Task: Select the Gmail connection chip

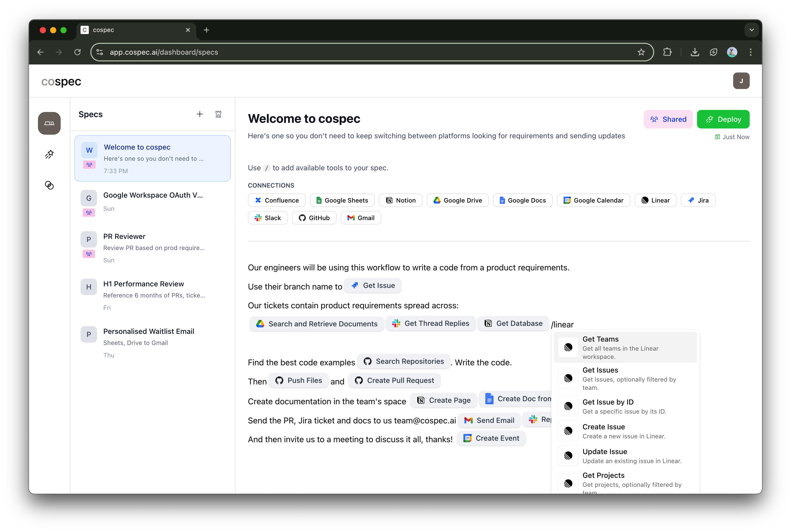Action: click(x=361, y=218)
